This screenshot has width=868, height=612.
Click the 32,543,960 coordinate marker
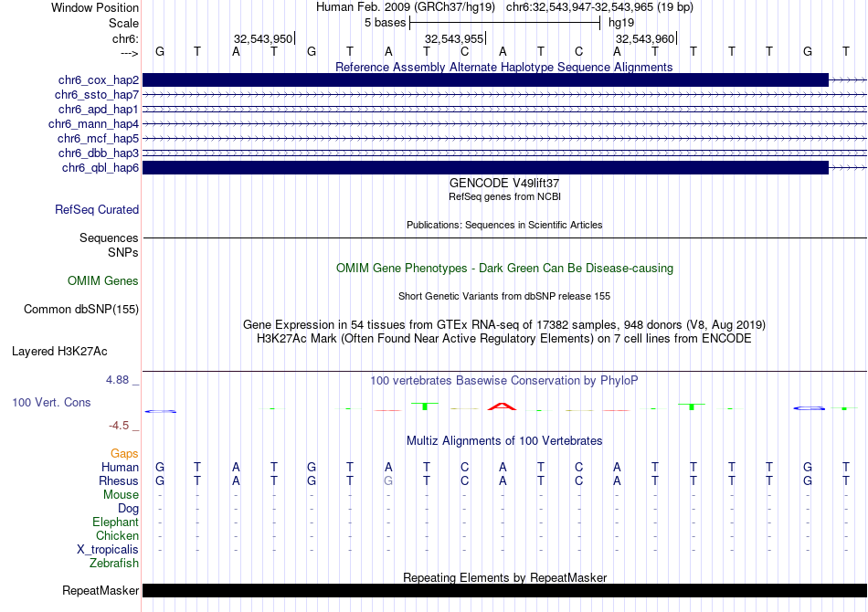coord(645,38)
